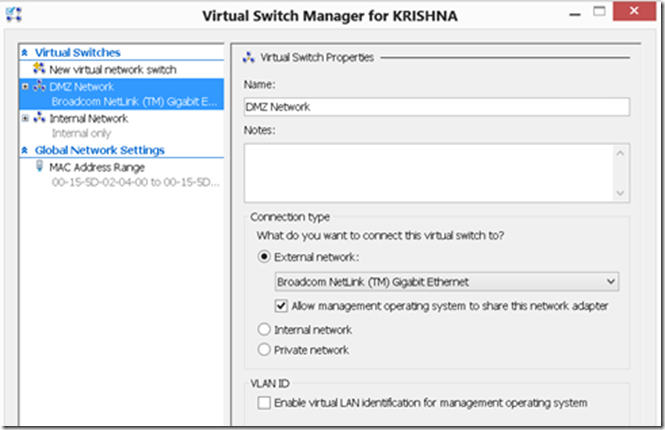Click inside the Notes text area
Viewport: 665px width, 430px height.
429,173
